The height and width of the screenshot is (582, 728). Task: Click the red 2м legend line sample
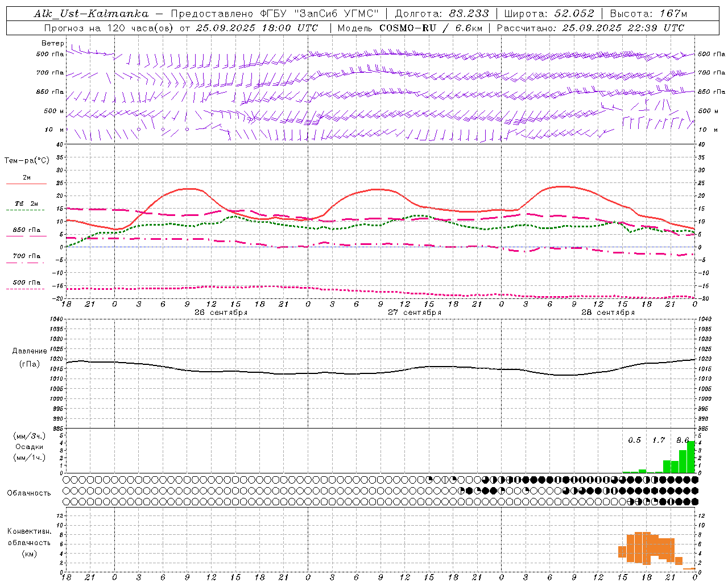click(x=26, y=184)
